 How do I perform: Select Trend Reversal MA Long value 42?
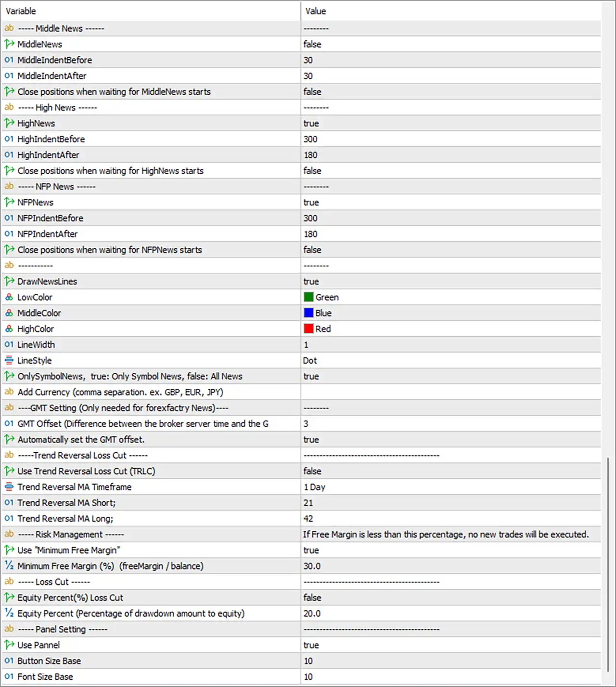[x=308, y=519]
